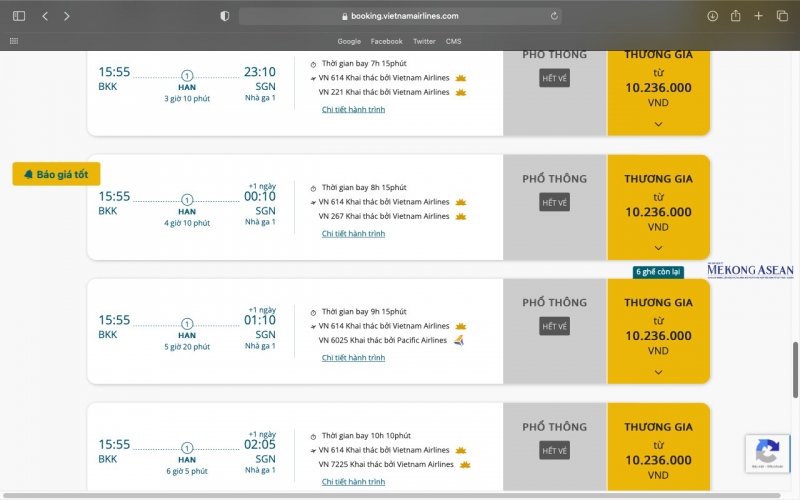Expand Thương Gia fare chevron for 23:10 flight

[658, 124]
